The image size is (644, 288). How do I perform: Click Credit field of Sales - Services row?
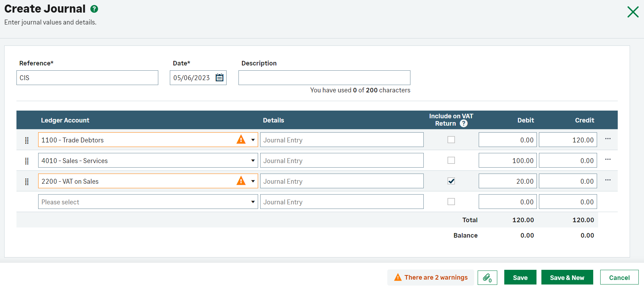point(568,161)
